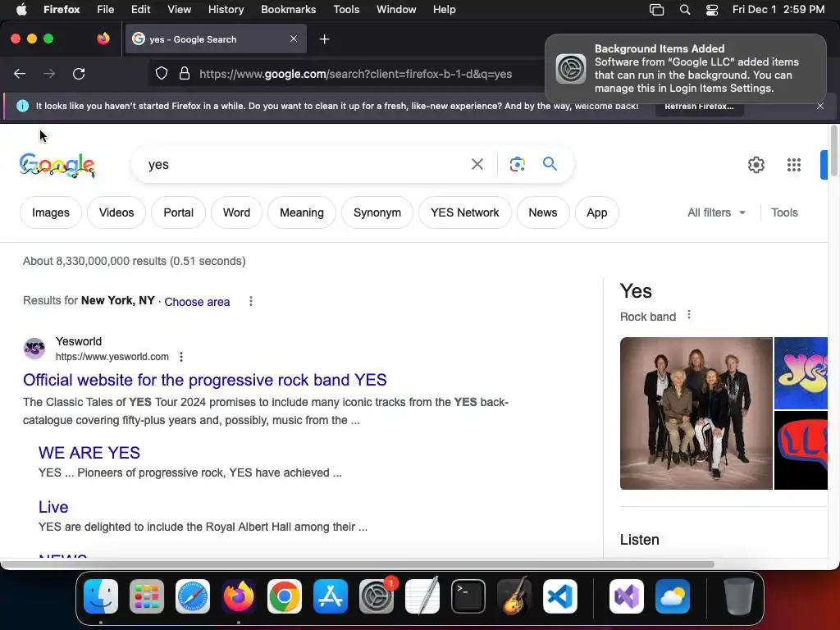Screen dimensions: 840x630
Task: Open Official website for YES band result
Action: coord(204,380)
